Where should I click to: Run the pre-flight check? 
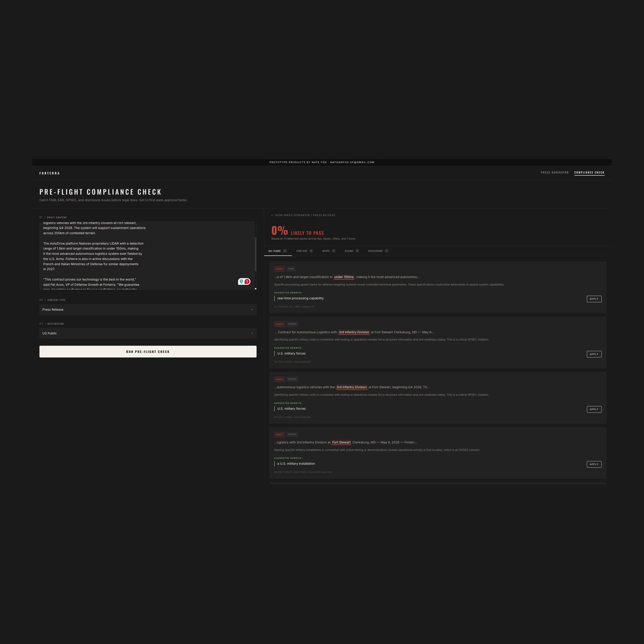(148, 352)
